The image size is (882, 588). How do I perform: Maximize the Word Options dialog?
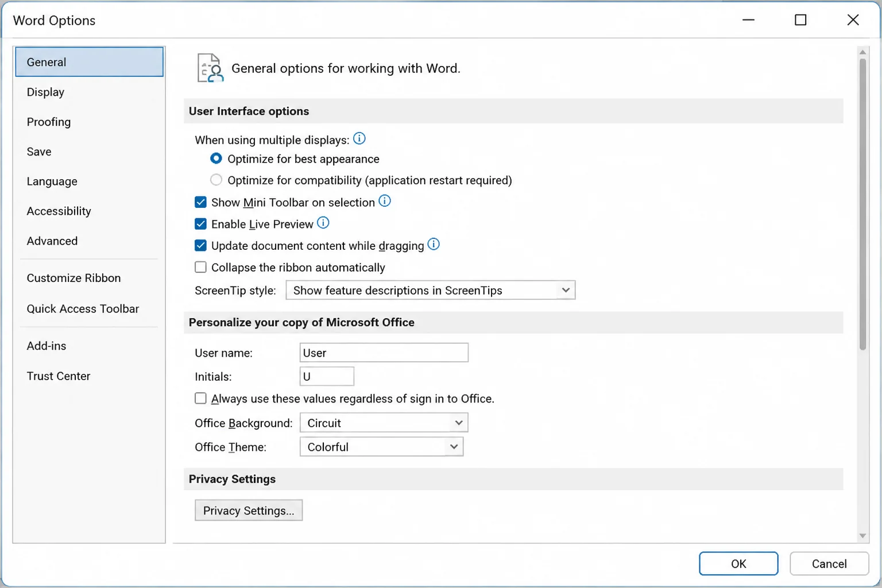[x=800, y=20]
